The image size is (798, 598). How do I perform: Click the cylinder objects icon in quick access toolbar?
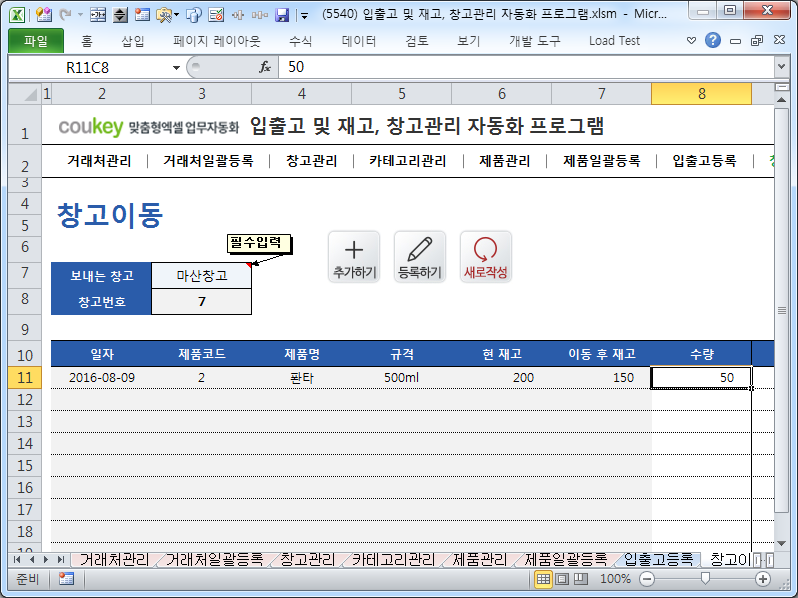click(x=194, y=15)
